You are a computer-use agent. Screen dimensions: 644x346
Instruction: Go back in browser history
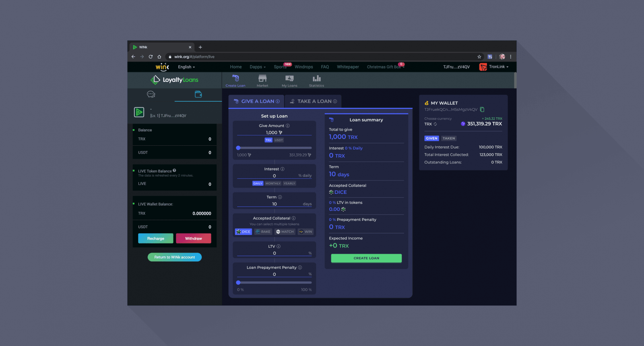click(x=133, y=57)
